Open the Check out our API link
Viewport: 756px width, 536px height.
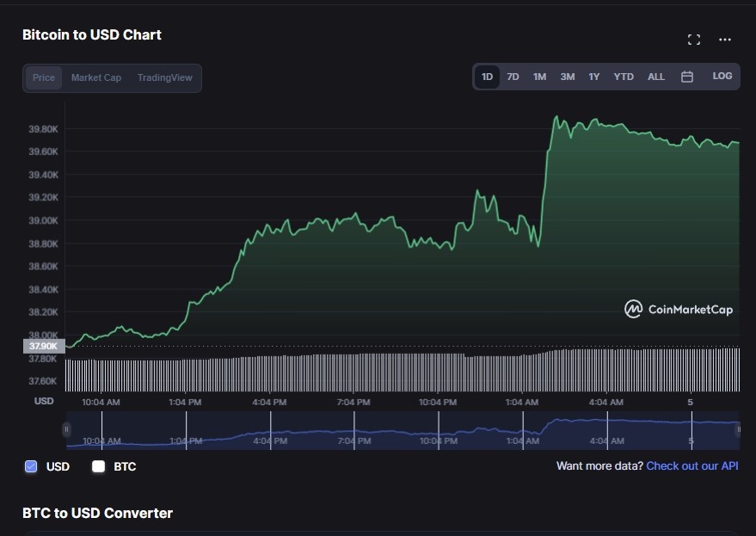(691, 465)
